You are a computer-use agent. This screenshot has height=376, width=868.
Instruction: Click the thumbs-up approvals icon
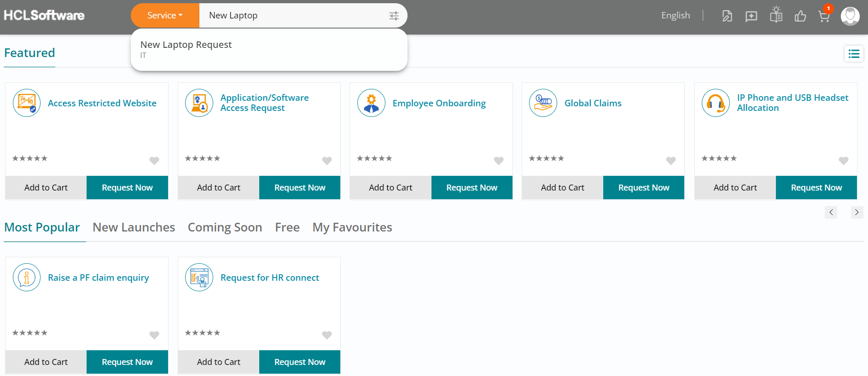pos(800,17)
